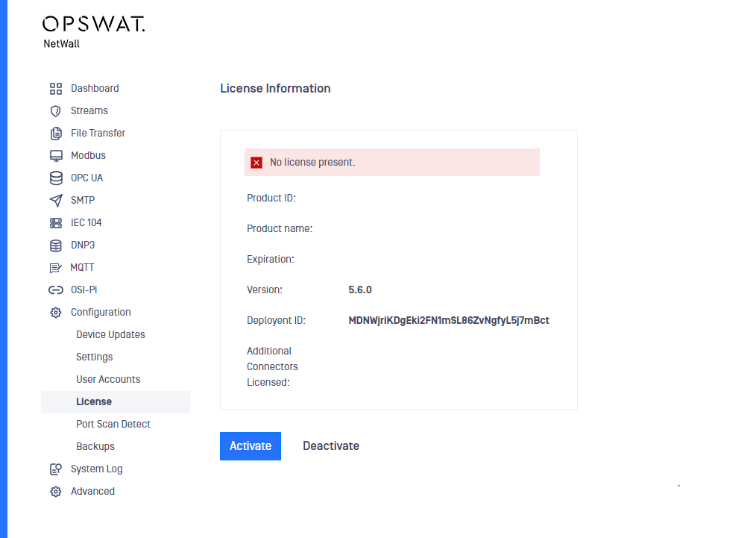Click the SMTP paper plane icon
Viewport: 756px width, 538px height.
click(x=56, y=200)
